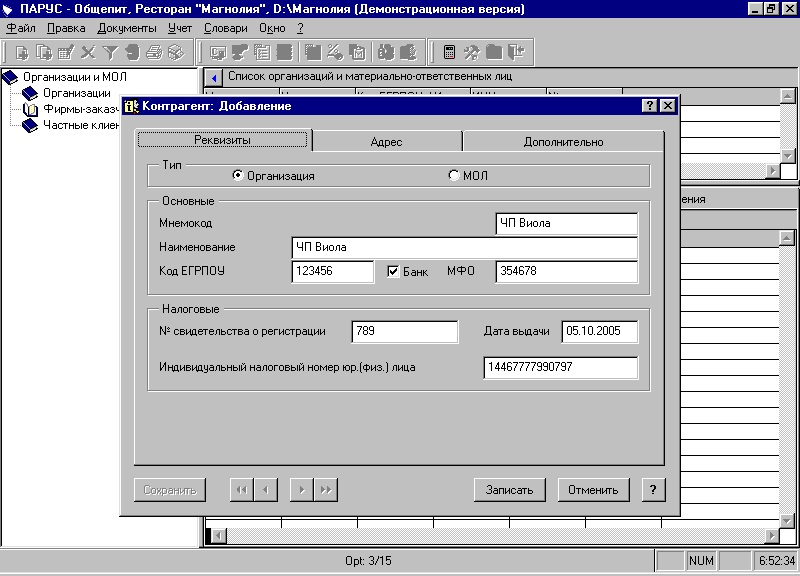Click the exit door toolbar icon
800x576 pixels.
pos(516,53)
